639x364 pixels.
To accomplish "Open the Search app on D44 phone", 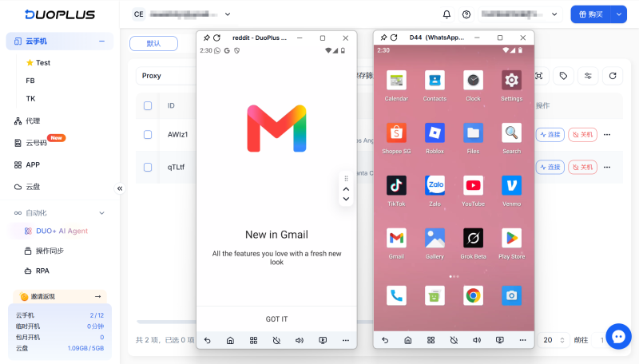I will (511, 133).
